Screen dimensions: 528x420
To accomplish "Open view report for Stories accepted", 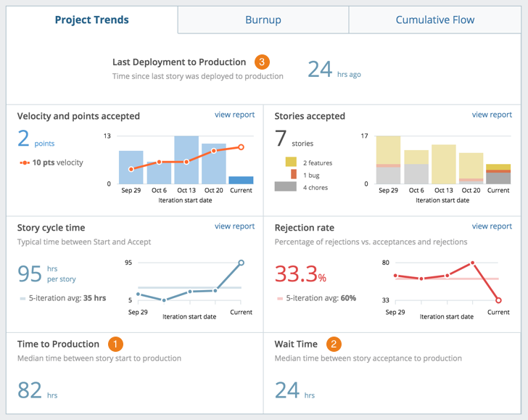I will (x=492, y=115).
